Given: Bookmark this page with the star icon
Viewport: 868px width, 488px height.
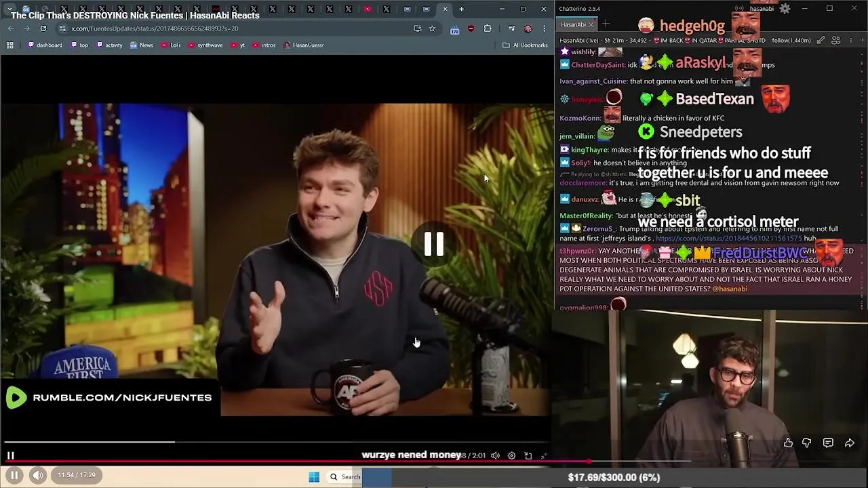Looking at the screenshot, I should (x=432, y=28).
